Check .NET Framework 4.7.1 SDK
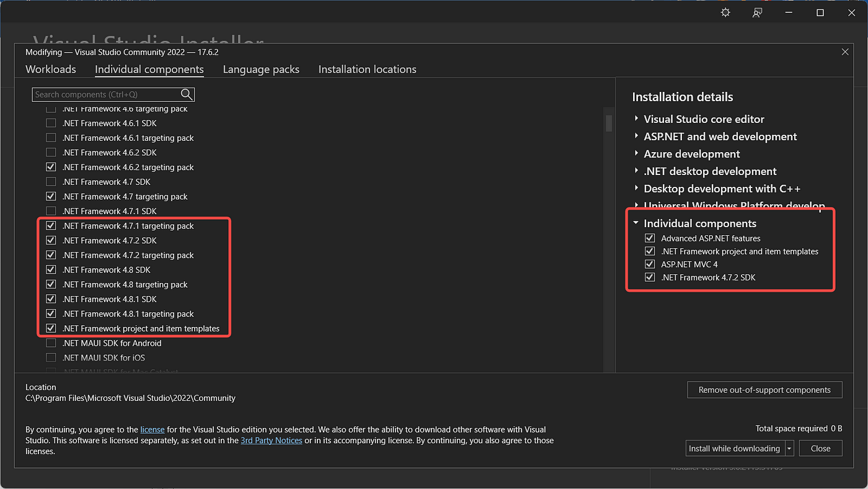 pos(51,211)
